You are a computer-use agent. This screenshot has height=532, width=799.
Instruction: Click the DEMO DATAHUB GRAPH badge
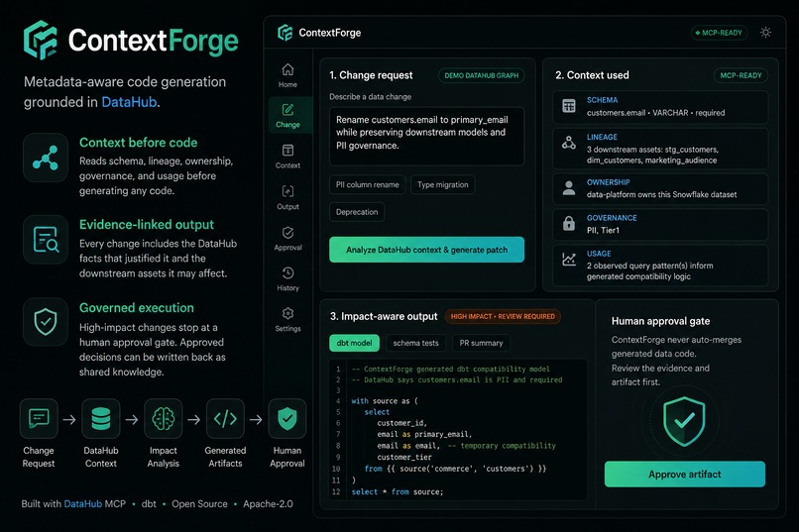point(481,75)
